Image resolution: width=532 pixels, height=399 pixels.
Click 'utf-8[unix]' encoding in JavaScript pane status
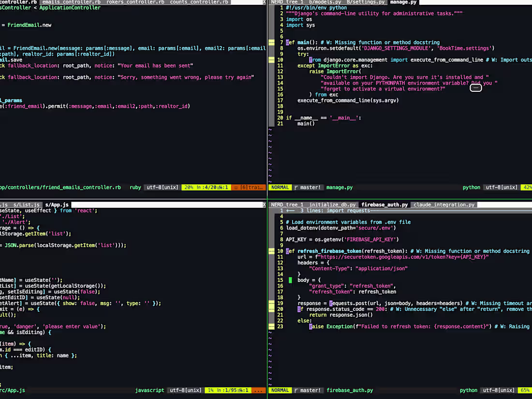pyautogui.click(x=186, y=390)
